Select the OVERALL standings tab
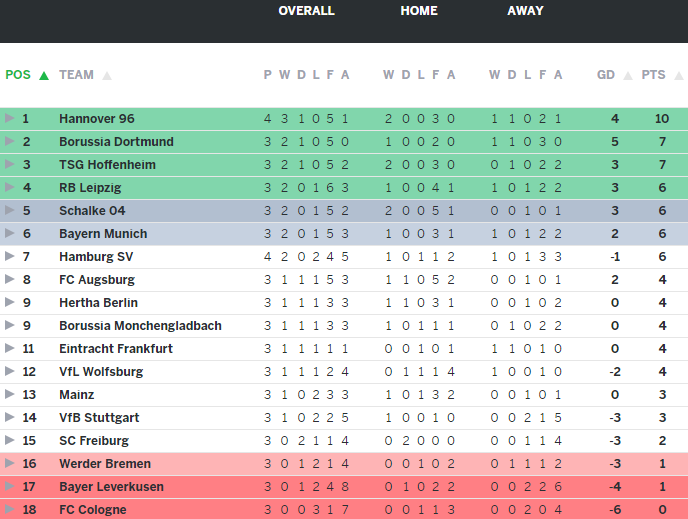 (x=306, y=11)
